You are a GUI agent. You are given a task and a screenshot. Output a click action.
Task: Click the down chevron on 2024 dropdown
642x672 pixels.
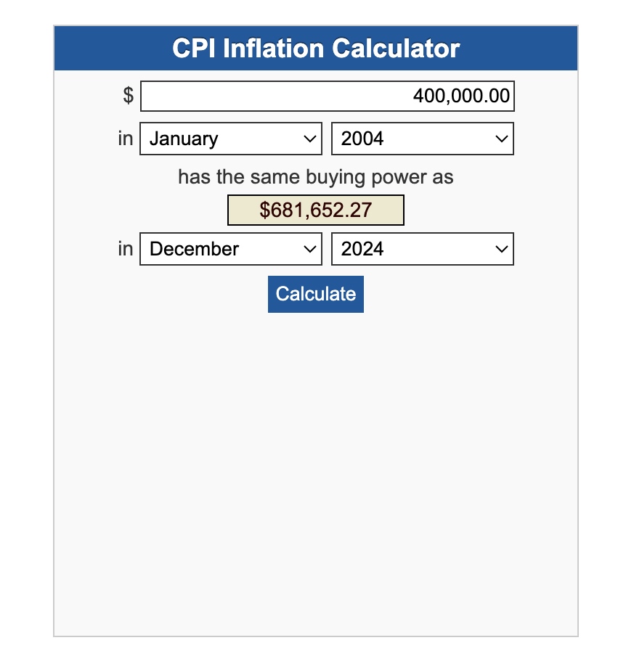point(501,249)
